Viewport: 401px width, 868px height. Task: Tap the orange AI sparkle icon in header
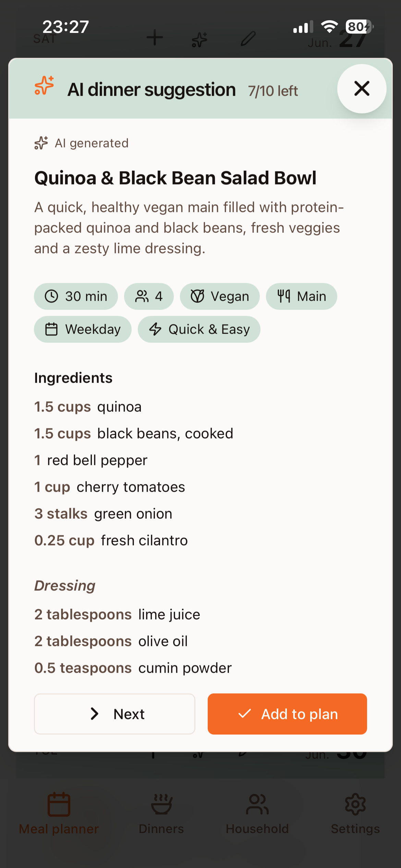44,85
